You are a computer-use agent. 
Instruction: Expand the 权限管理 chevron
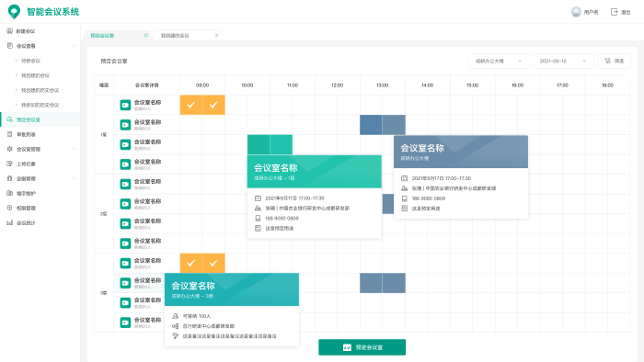[74, 208]
